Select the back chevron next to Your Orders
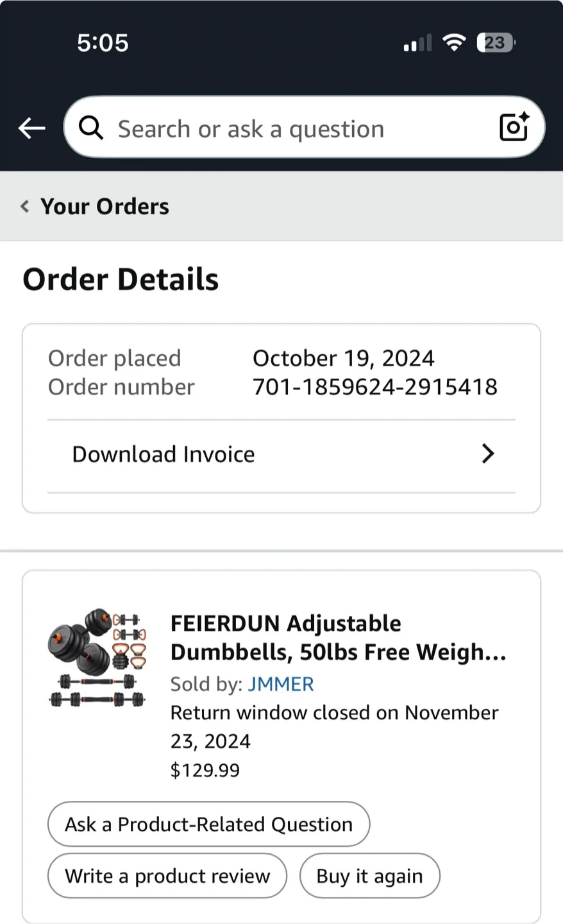This screenshot has width=563, height=924. (24, 207)
